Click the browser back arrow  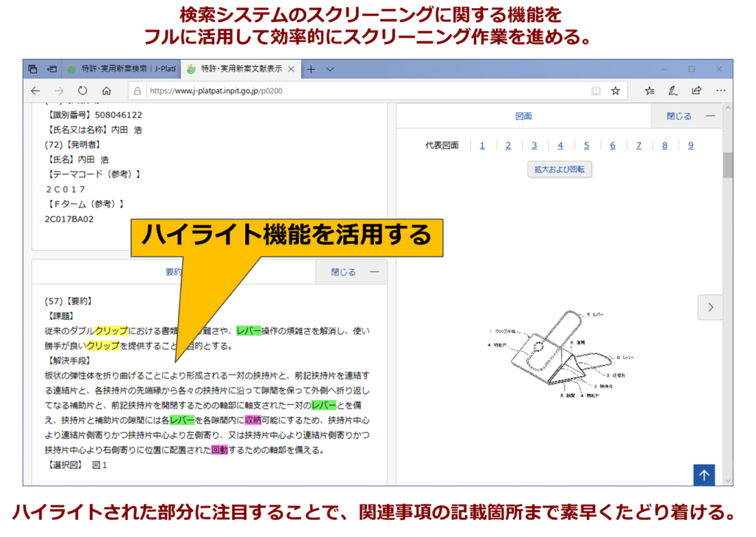[x=35, y=91]
